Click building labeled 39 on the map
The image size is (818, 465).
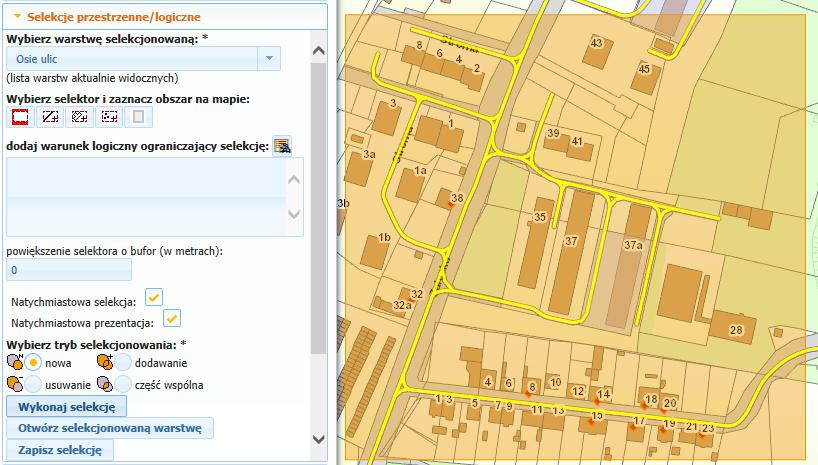click(x=555, y=139)
